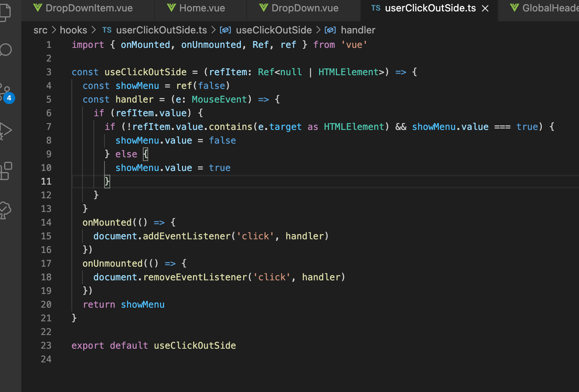Click the handler breadcrumb symbol
This screenshot has width=579, height=392.
coord(358,30)
